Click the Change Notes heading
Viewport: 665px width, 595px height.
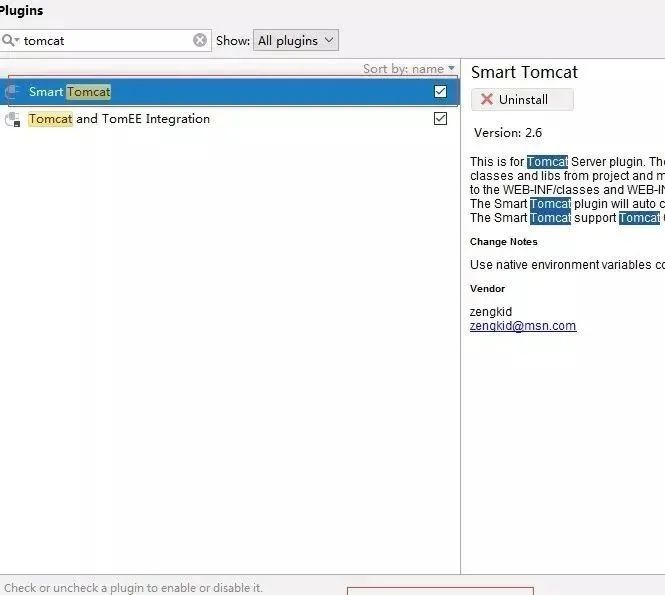[503, 242]
